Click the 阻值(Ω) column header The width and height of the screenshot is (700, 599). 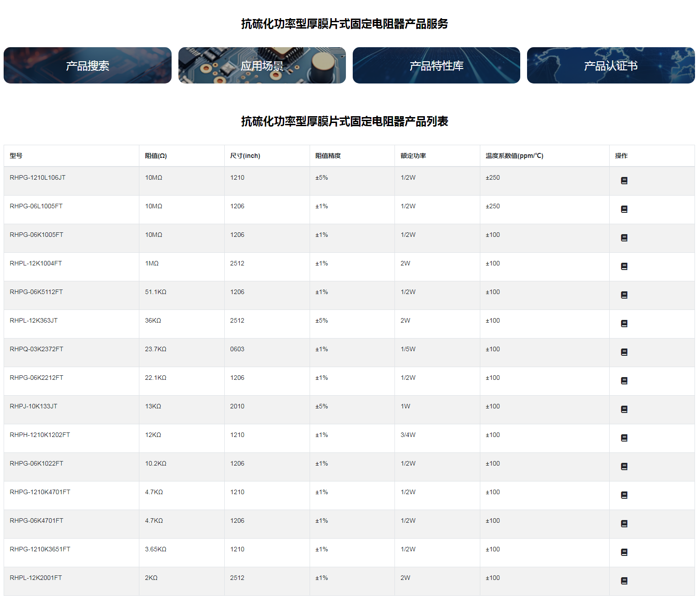coord(156,156)
